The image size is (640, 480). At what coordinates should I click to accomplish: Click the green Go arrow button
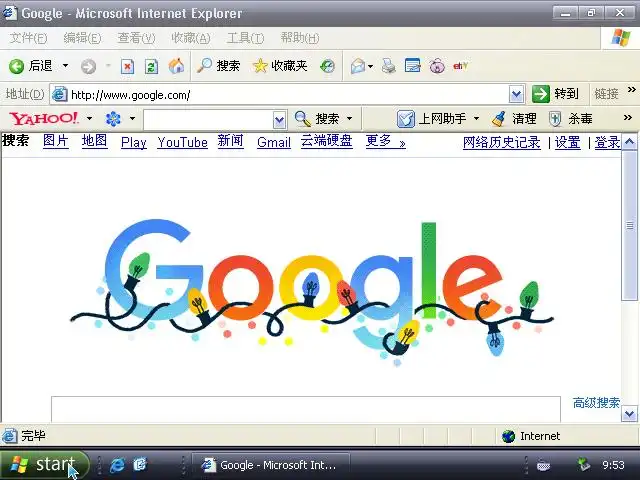click(x=541, y=94)
